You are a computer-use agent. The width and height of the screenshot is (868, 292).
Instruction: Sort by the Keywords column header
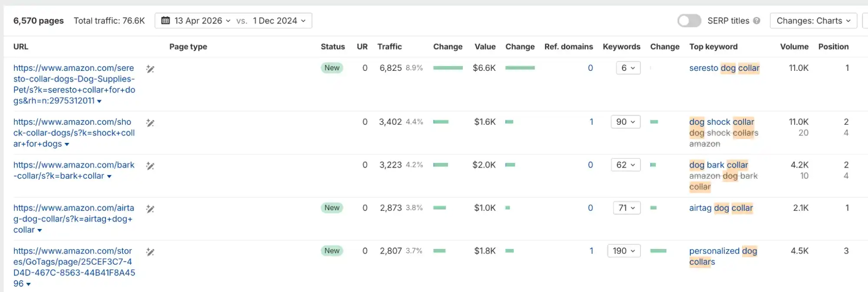[621, 46]
